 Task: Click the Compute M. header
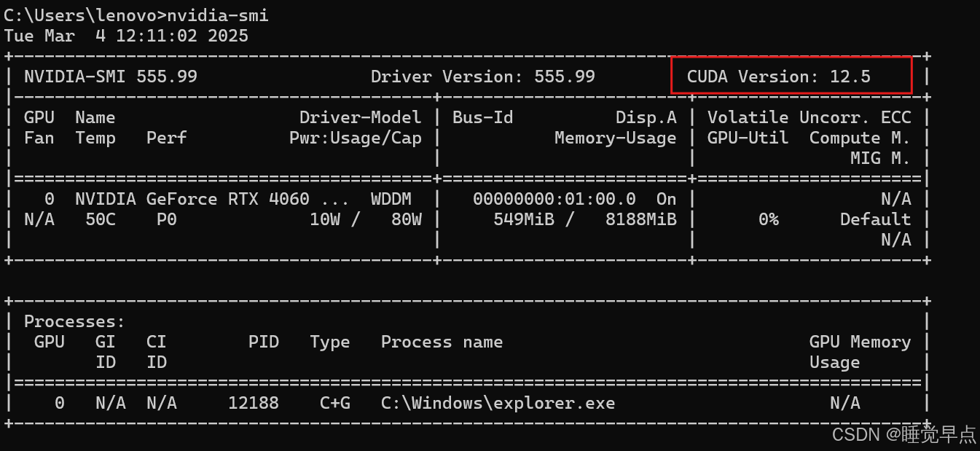point(861,138)
